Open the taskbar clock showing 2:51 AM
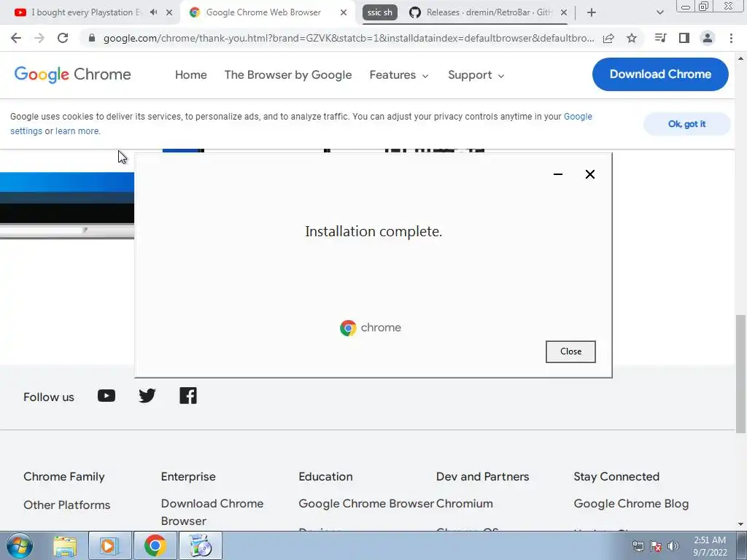 point(710,546)
